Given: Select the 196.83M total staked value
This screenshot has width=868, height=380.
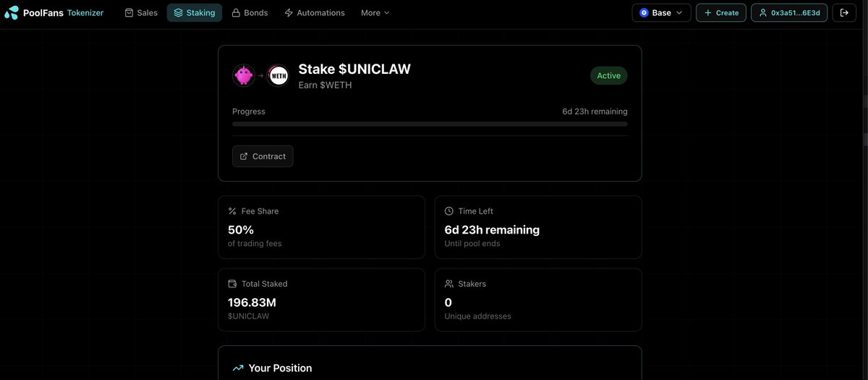Looking at the screenshot, I should pyautogui.click(x=252, y=303).
